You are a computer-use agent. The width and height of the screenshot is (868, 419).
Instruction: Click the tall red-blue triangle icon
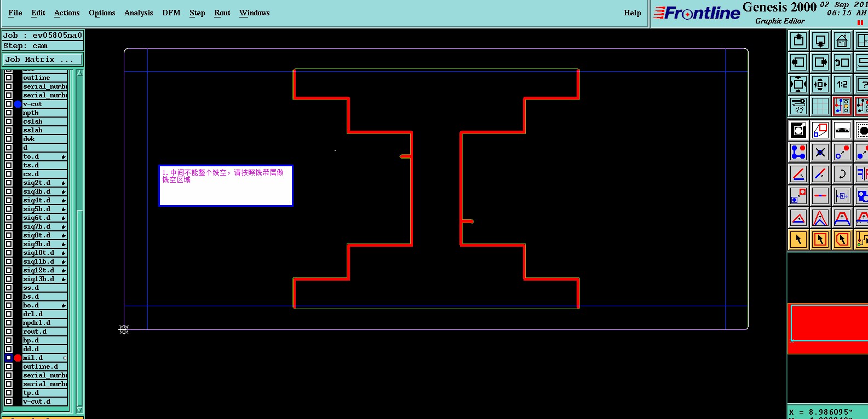(x=820, y=218)
